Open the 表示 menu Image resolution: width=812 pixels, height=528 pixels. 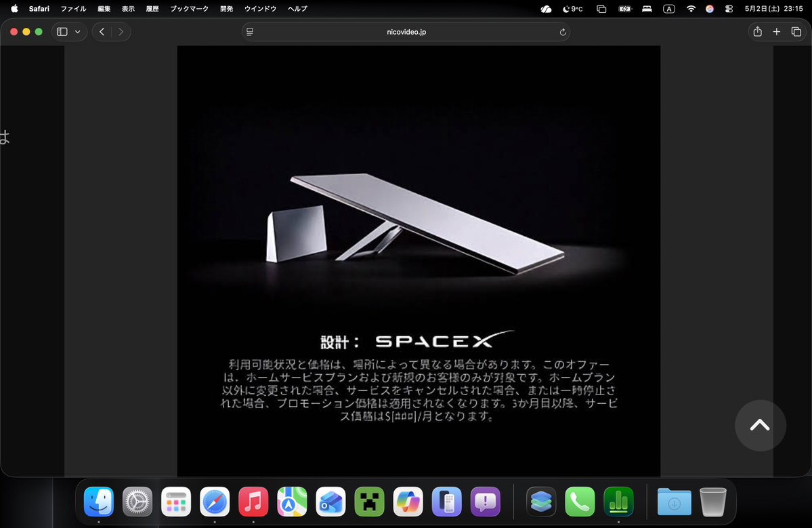[x=128, y=8]
